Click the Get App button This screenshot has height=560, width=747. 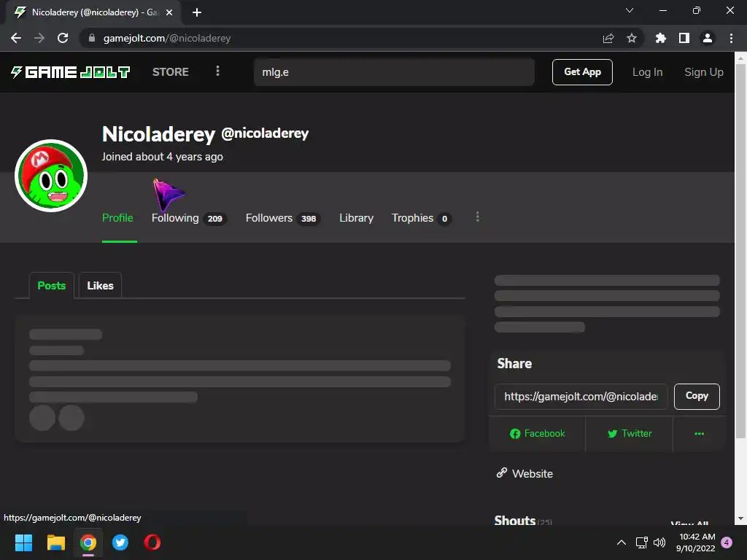pos(582,72)
